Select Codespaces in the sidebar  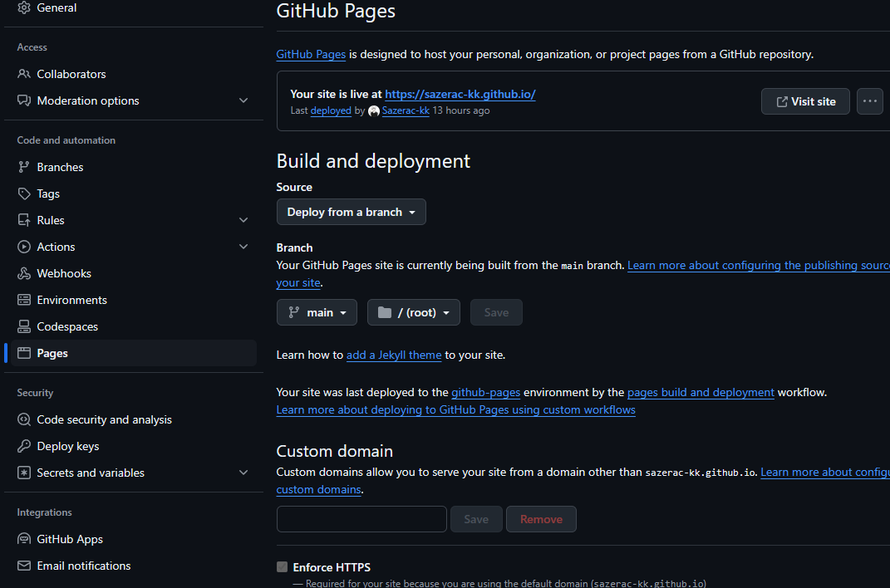coord(134,326)
